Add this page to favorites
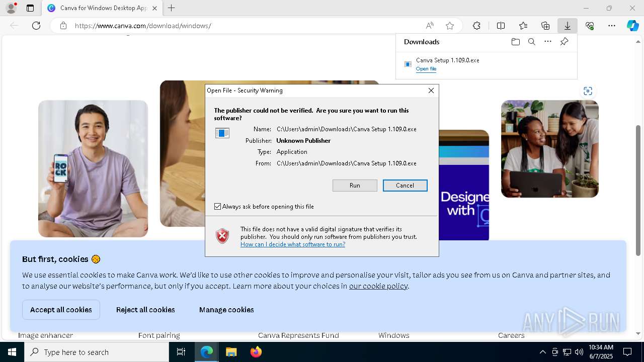The height and width of the screenshot is (362, 644). tap(450, 26)
